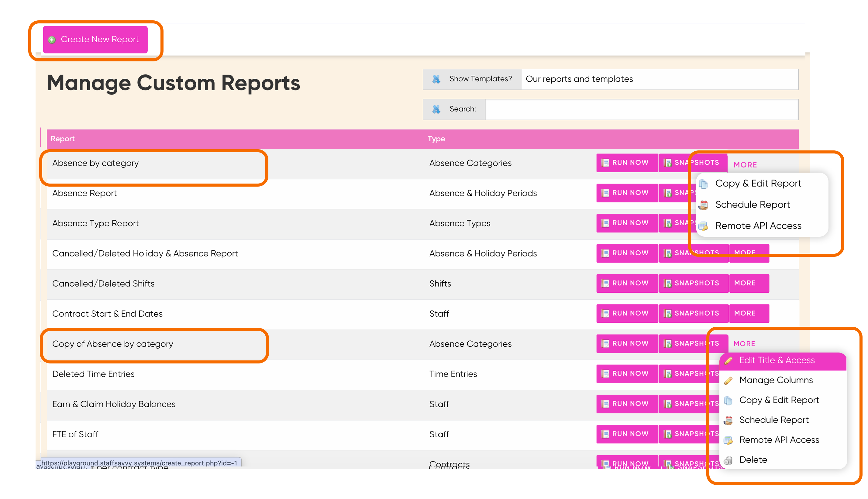This screenshot has height=499, width=868.
Task: Click 'Shifts' type cell
Action: (440, 284)
